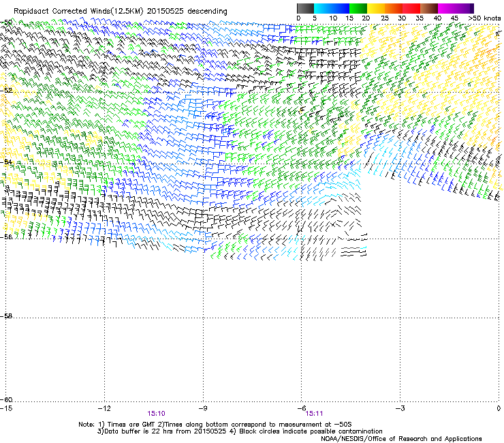
Task: Click the cyan 5-10 knots legend swatch
Action: (x=323, y=8)
